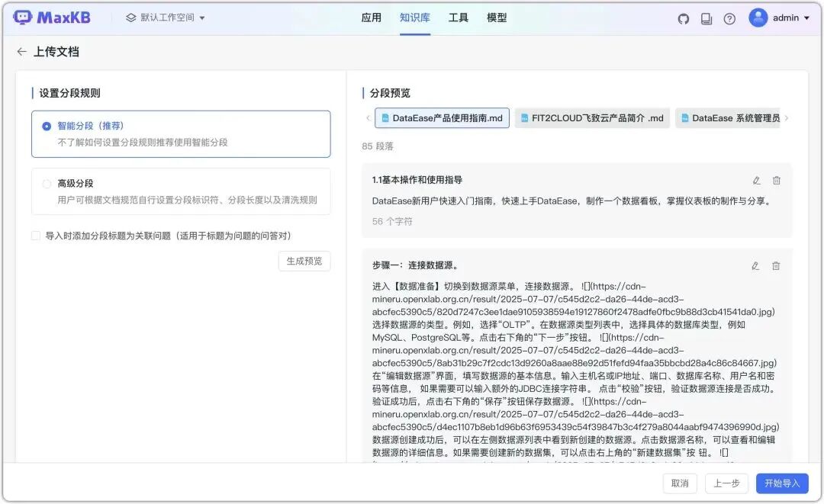Open the GitHub link icon
824x504 pixels.
pos(683,19)
